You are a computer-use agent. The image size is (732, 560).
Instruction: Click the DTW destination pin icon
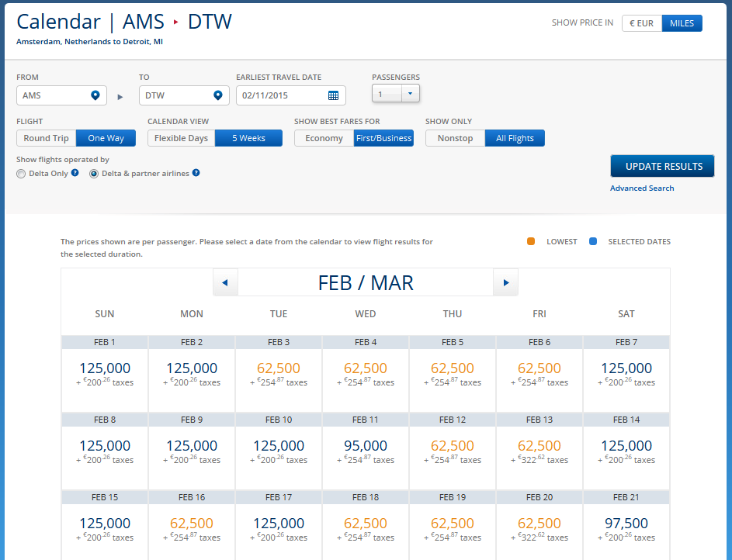coord(217,95)
